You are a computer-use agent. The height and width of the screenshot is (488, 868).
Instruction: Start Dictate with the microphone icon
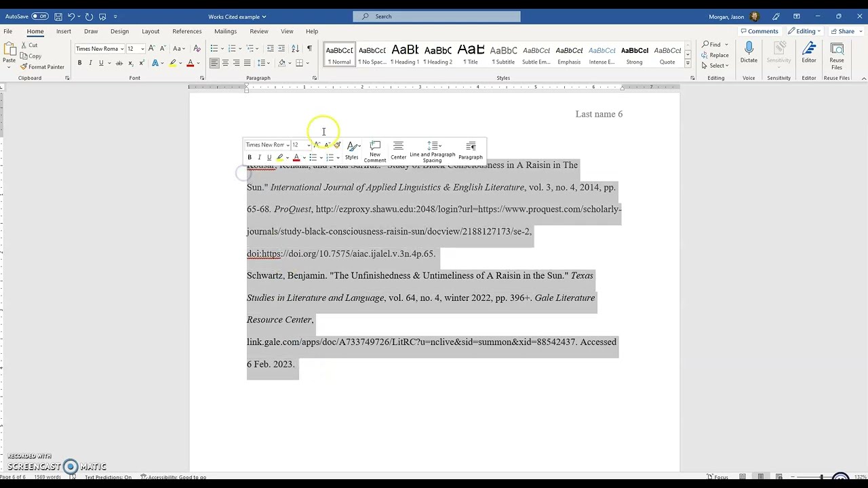pos(749,53)
